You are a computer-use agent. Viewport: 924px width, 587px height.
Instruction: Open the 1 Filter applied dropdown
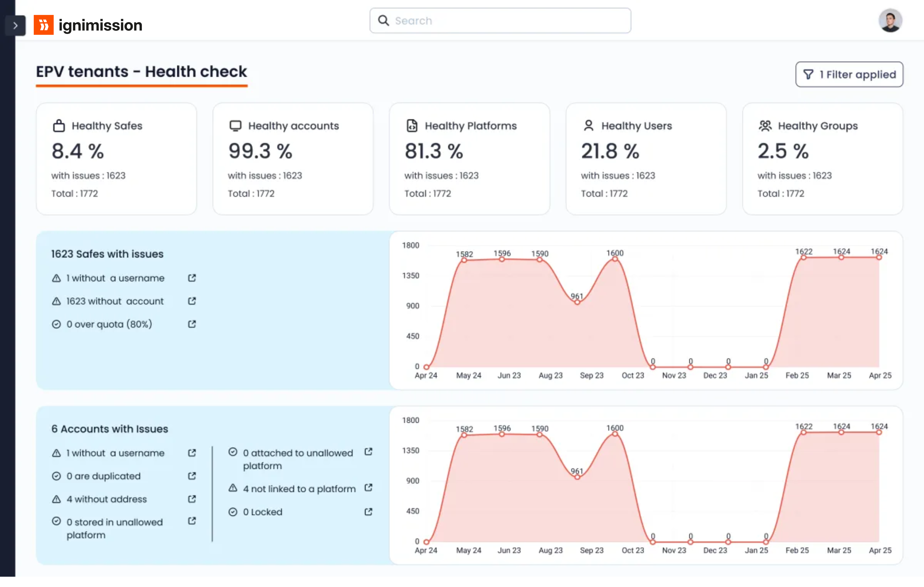(849, 74)
